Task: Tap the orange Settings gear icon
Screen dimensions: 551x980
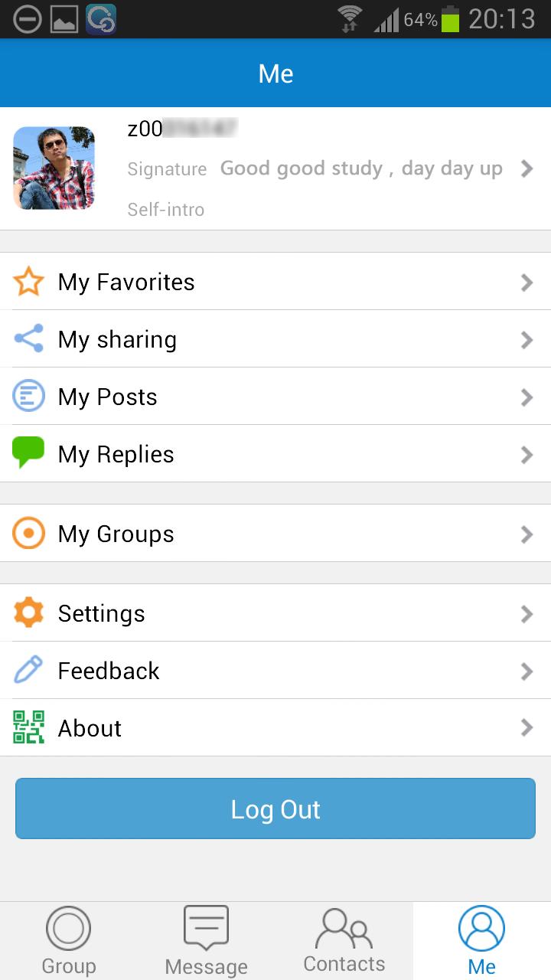Action: (x=29, y=613)
